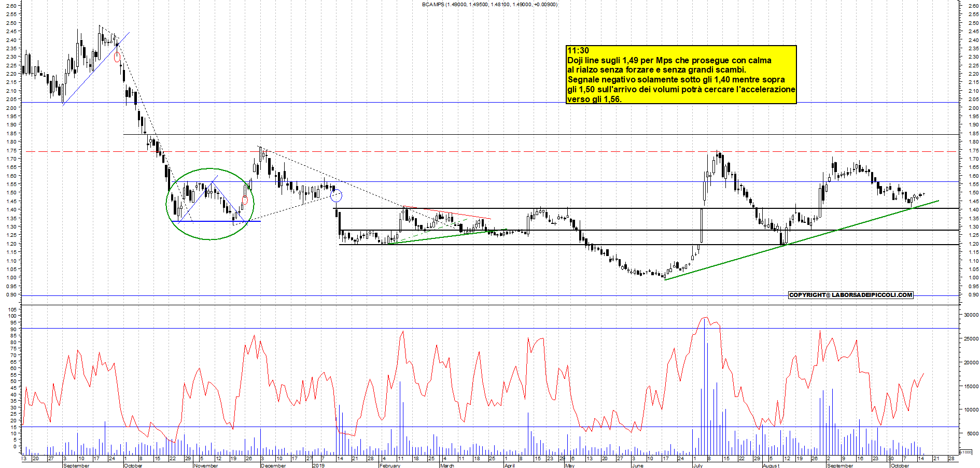Click the note line 'Segnale negativo solamente sotto'

[x=676, y=79]
